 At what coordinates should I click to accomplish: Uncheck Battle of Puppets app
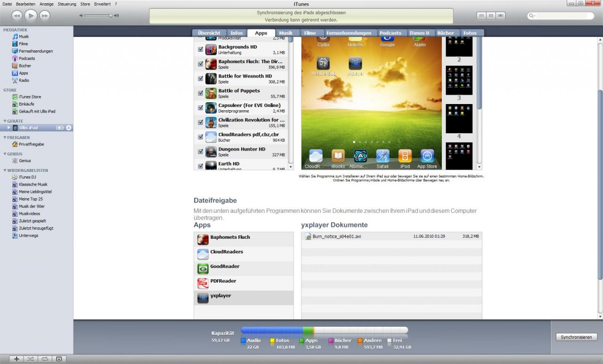coord(201,93)
